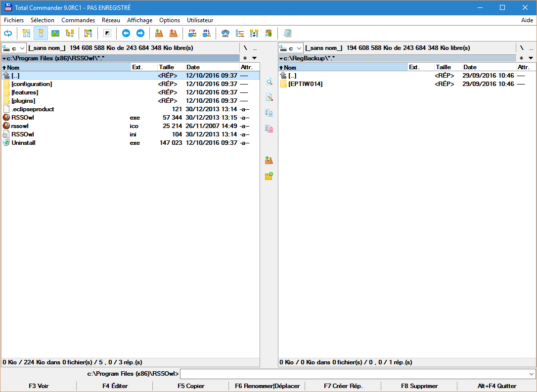537x392 pixels.
Task: Open left panel drive dropdown
Action: point(14,48)
